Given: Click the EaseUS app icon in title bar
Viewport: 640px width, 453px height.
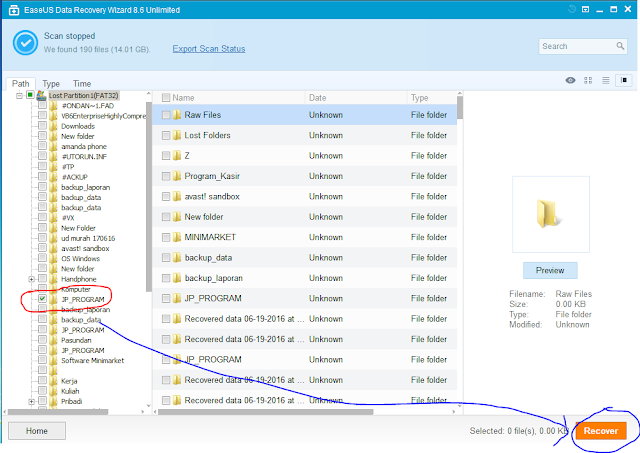Looking at the screenshot, I should (13, 10).
